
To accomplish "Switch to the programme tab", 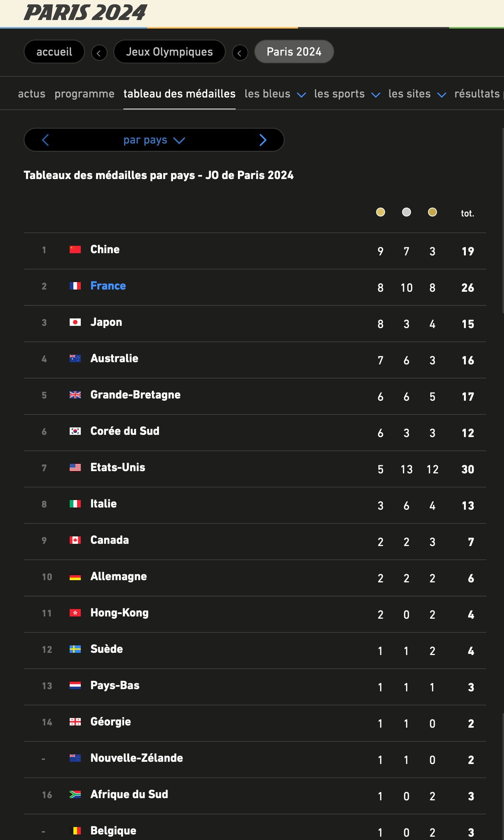I will tap(84, 94).
